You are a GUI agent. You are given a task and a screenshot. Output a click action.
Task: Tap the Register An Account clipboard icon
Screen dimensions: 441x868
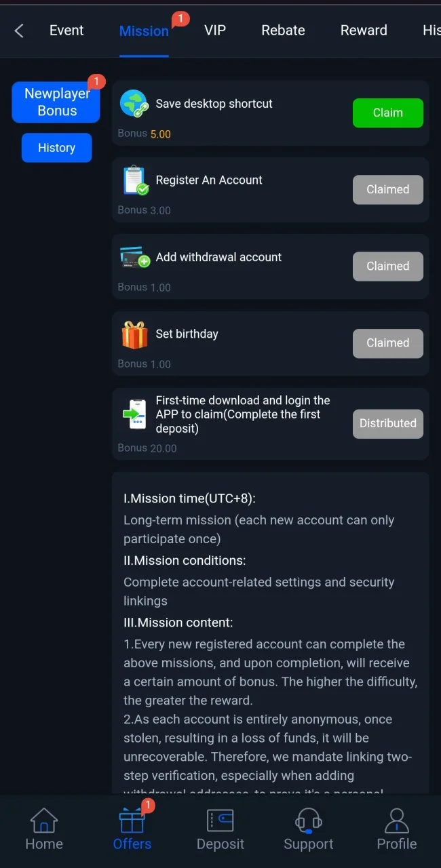click(x=135, y=181)
